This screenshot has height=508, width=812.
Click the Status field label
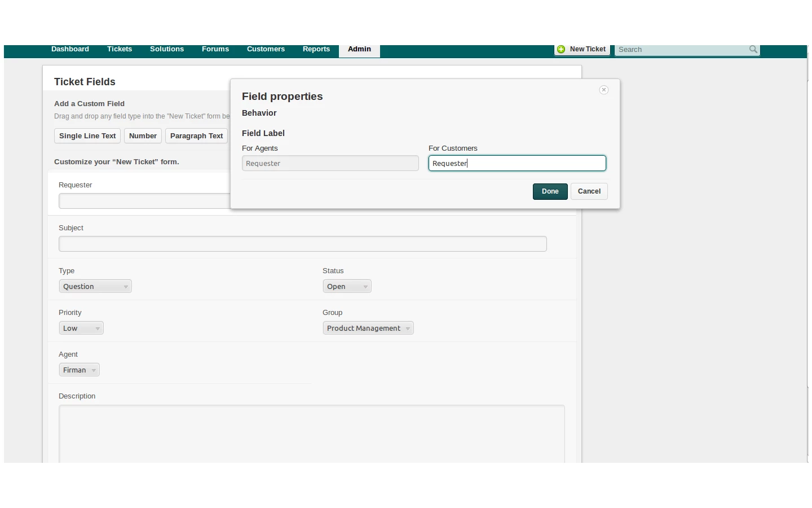(x=333, y=271)
